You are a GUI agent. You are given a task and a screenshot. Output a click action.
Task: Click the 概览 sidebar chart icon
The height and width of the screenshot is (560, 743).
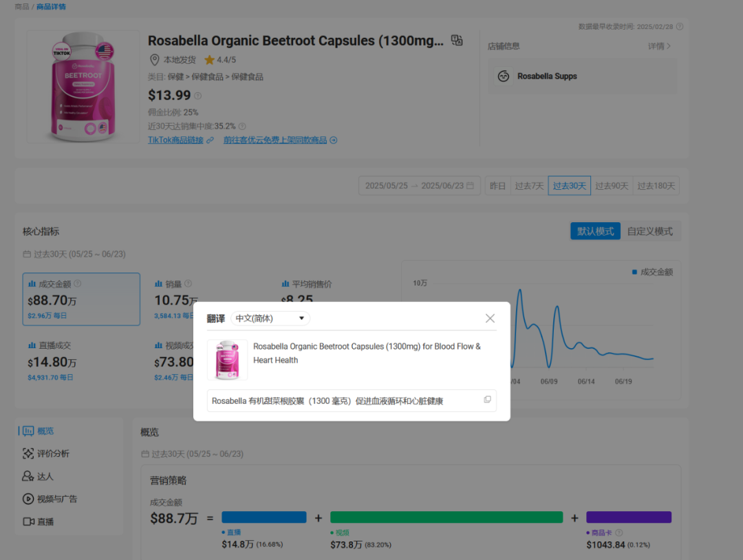(28, 431)
